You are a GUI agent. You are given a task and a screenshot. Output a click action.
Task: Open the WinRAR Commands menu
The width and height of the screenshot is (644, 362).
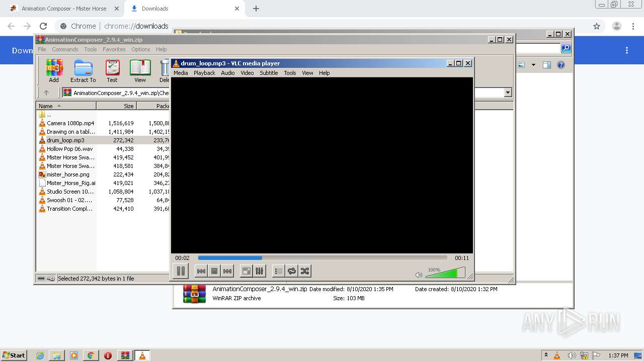coord(65,49)
